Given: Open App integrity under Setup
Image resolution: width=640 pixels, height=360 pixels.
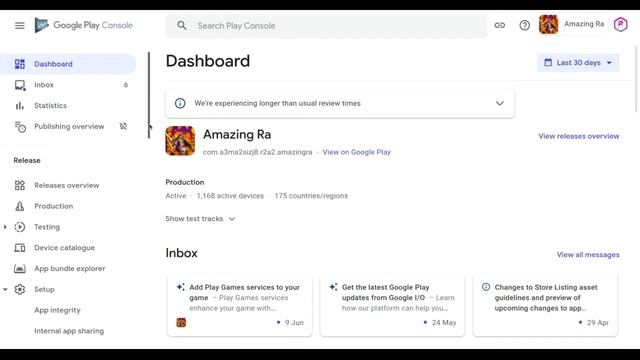Looking at the screenshot, I should coord(57,310).
